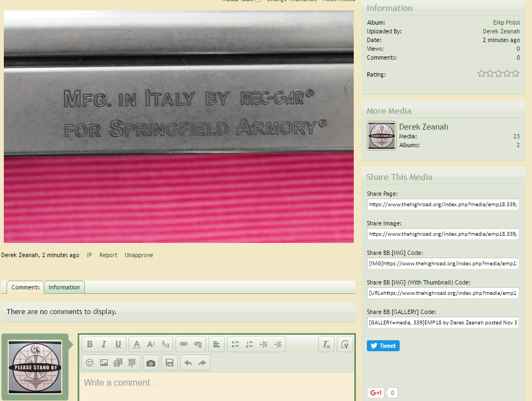Select the Share Image URL field
532x401 pixels.
pyautogui.click(x=442, y=234)
